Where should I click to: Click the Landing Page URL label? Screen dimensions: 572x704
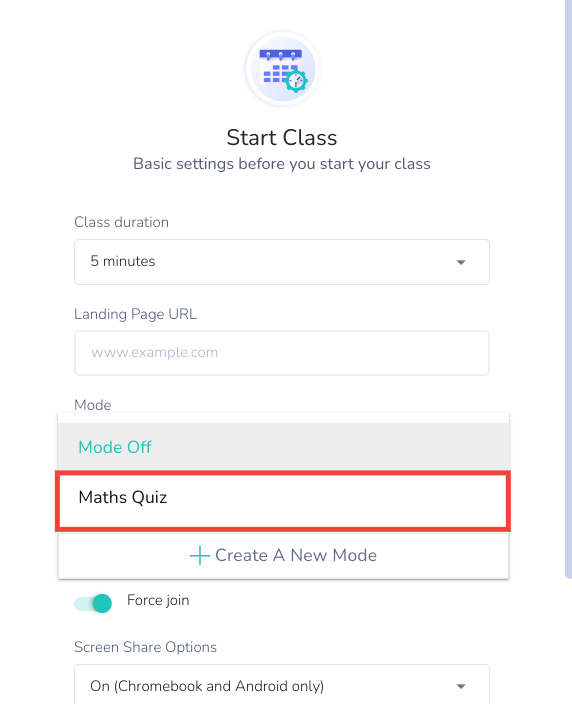point(136,314)
